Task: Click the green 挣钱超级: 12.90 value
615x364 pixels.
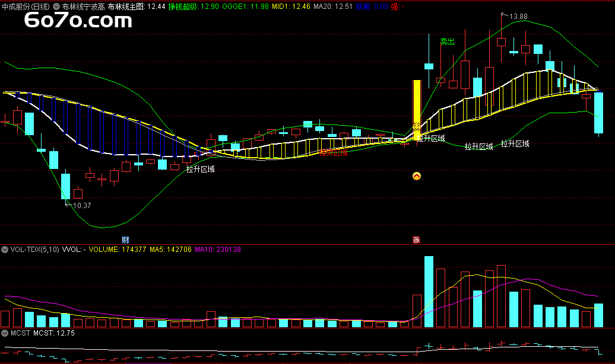Action: click(x=194, y=7)
